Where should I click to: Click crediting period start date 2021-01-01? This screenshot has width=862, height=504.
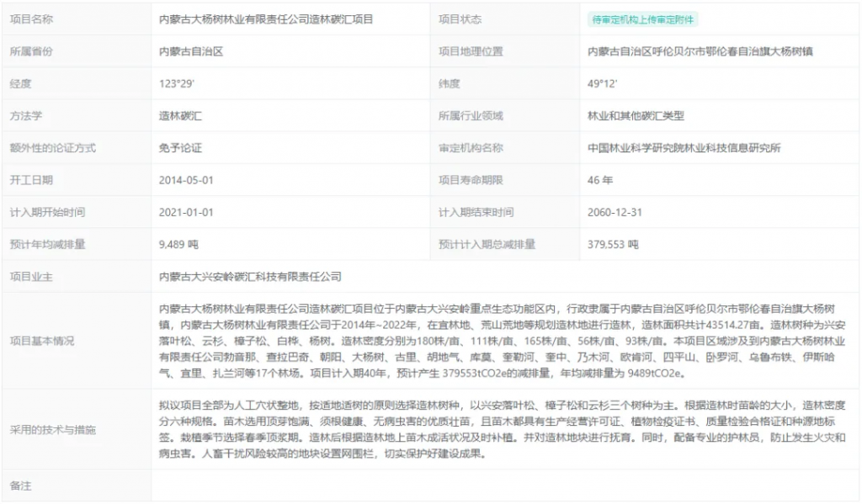[x=186, y=212]
